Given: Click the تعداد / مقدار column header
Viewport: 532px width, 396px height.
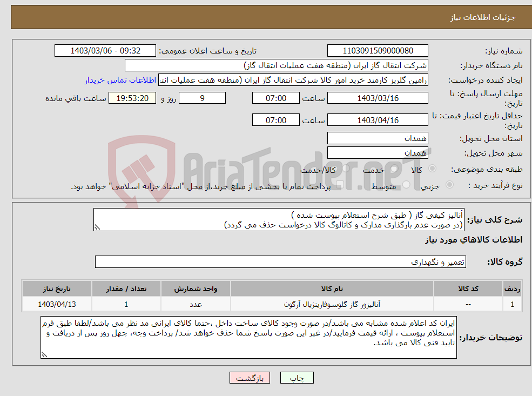Looking at the screenshot, I should tap(126, 289).
